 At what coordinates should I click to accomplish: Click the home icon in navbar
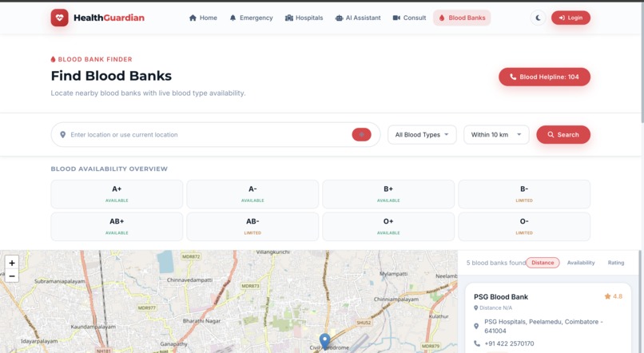click(193, 18)
